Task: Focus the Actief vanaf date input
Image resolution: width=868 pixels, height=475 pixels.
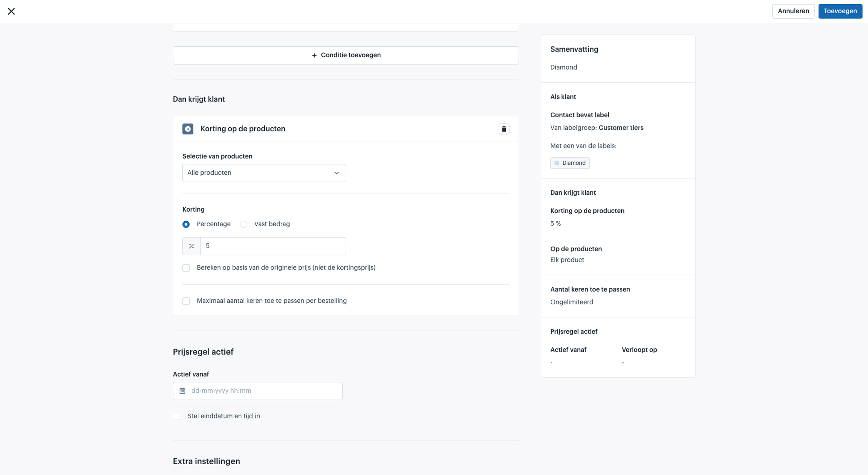Action: 257,391
